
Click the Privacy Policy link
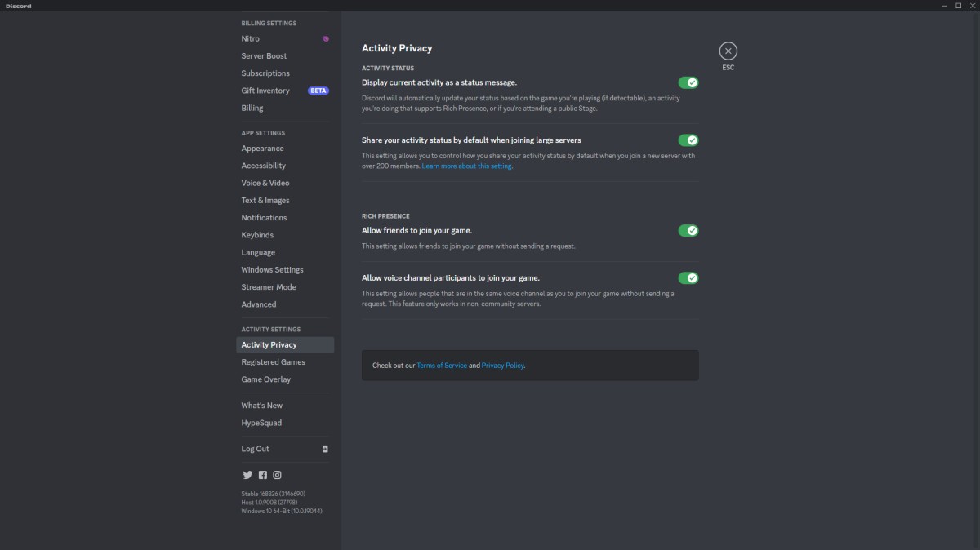click(x=502, y=365)
